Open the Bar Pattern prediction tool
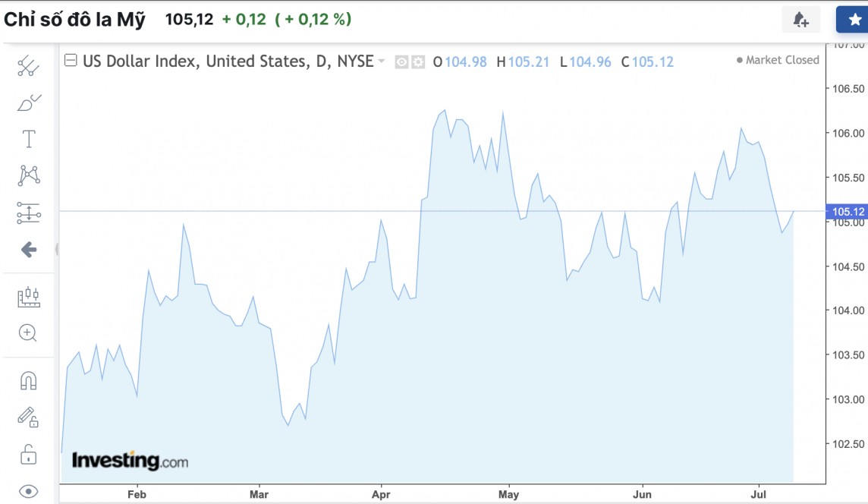This screenshot has width=868, height=504. point(28,298)
